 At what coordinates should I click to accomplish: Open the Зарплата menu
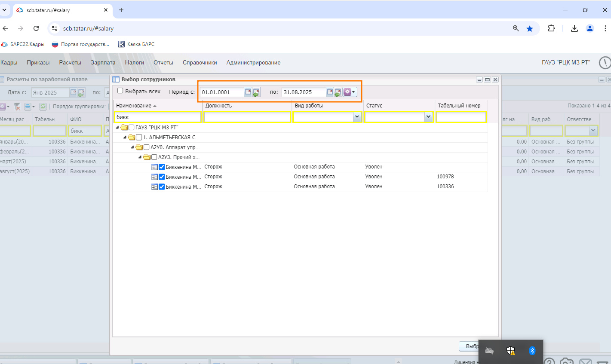[103, 62]
